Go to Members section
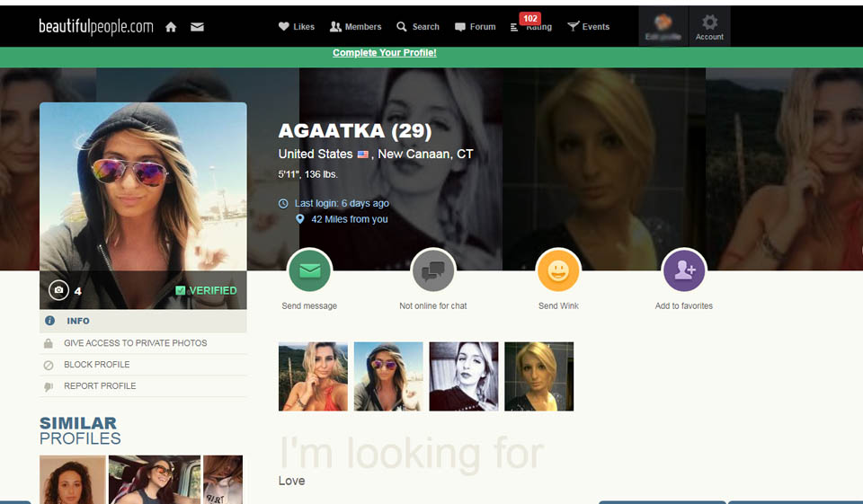 click(355, 27)
